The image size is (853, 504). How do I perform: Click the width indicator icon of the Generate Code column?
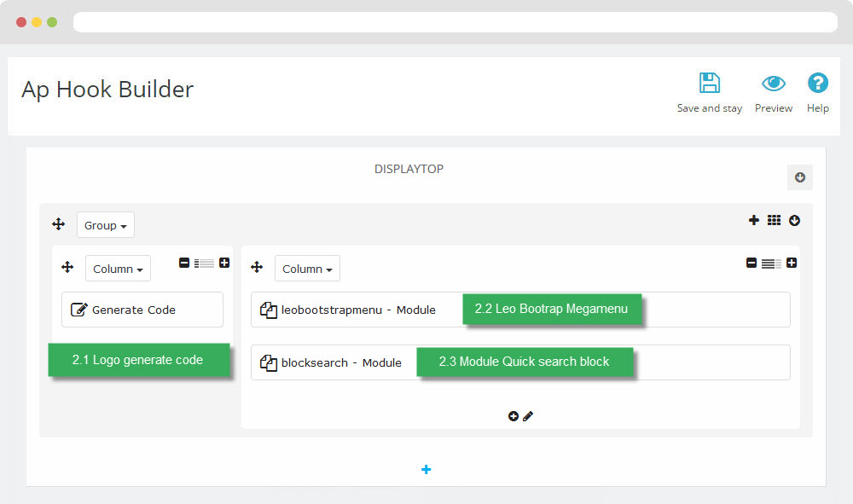pyautogui.click(x=204, y=264)
